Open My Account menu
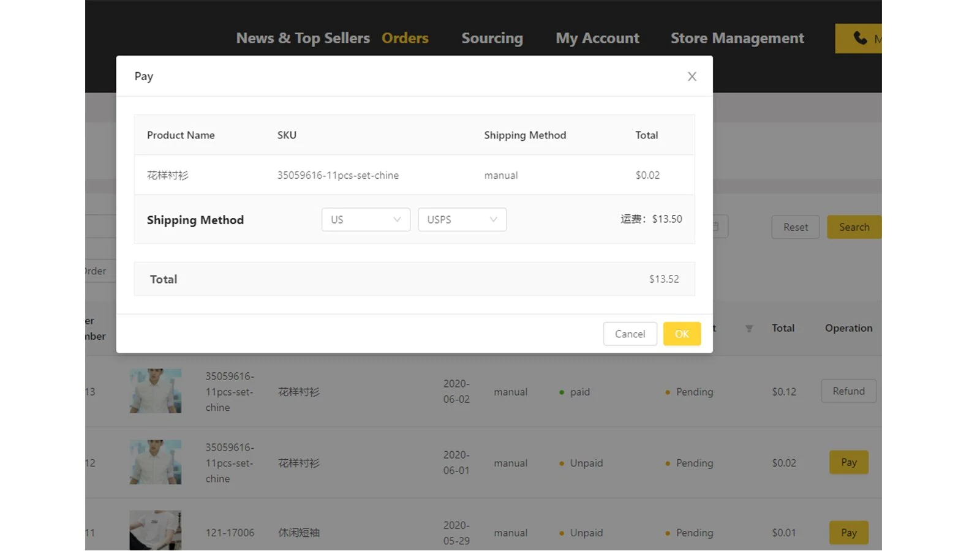 597,38
